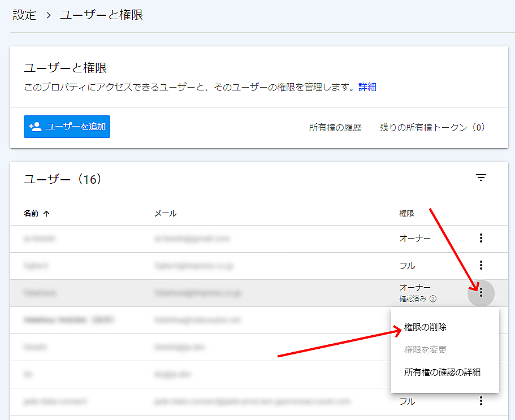Open the user list filter icon
The height and width of the screenshot is (420, 515).
pyautogui.click(x=481, y=178)
